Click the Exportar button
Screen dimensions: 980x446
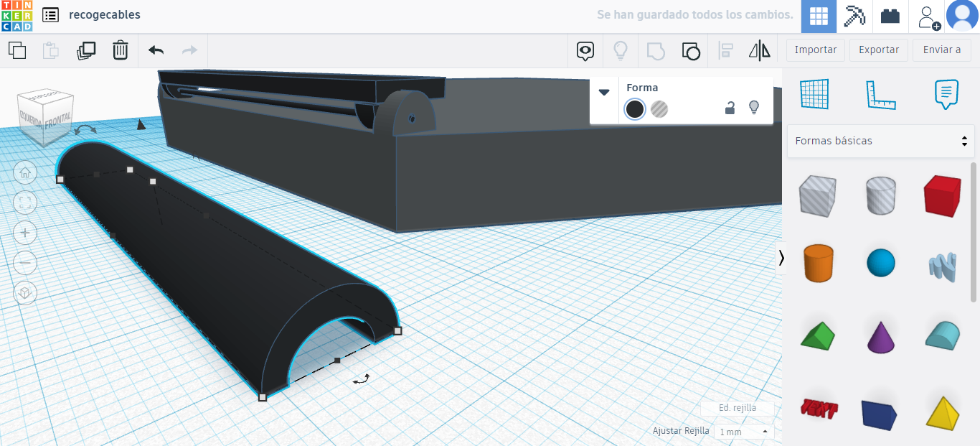coord(879,50)
